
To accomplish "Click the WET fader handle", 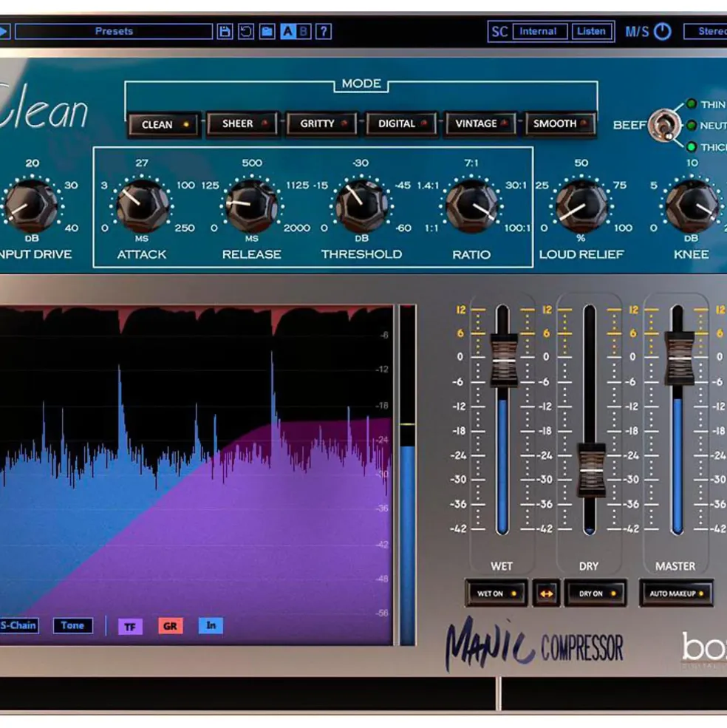I will coord(503,360).
